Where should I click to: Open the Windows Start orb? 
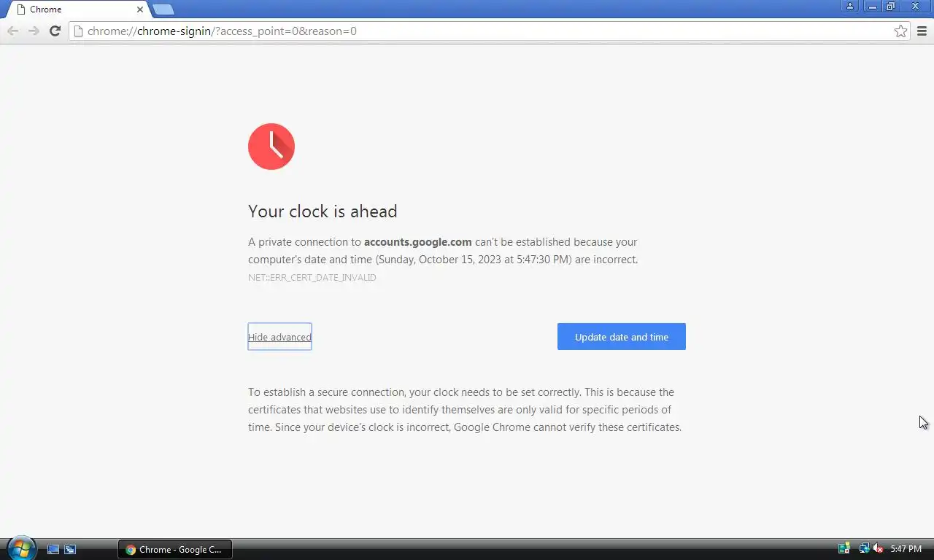click(x=20, y=548)
